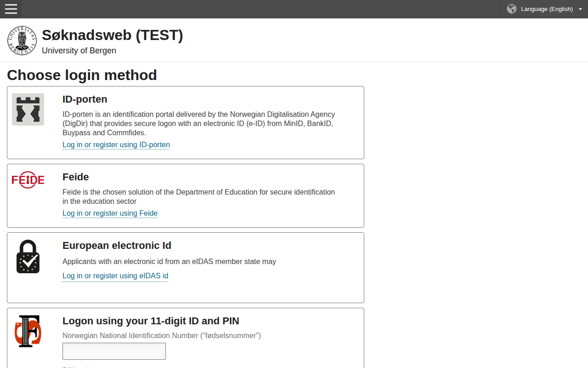Screen dimensions: 588x368
Task: Log in or register using eIDAS id
Action: 115,276
